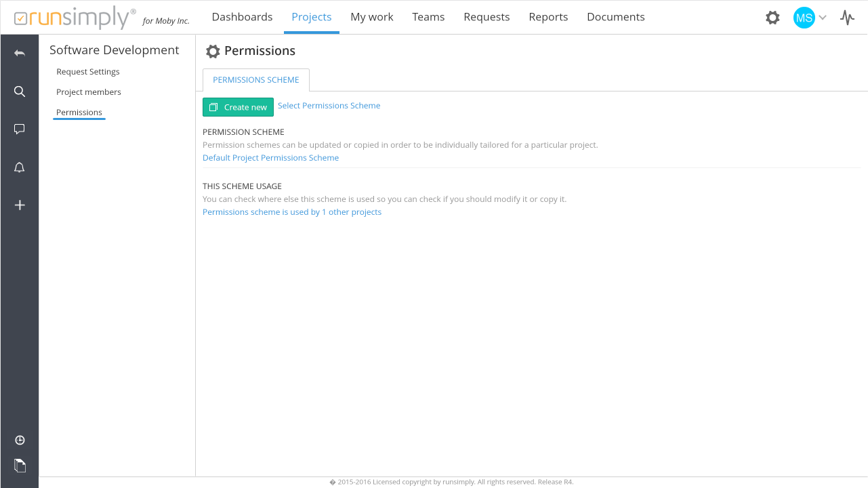The width and height of the screenshot is (868, 488).
Task: Select the Permissions Scheme tab
Action: (x=255, y=80)
